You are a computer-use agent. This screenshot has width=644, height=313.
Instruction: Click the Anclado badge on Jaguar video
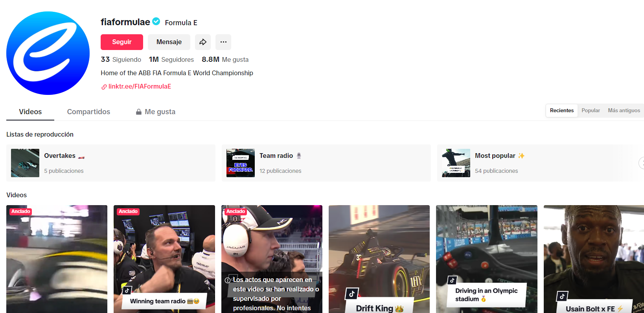point(236,211)
